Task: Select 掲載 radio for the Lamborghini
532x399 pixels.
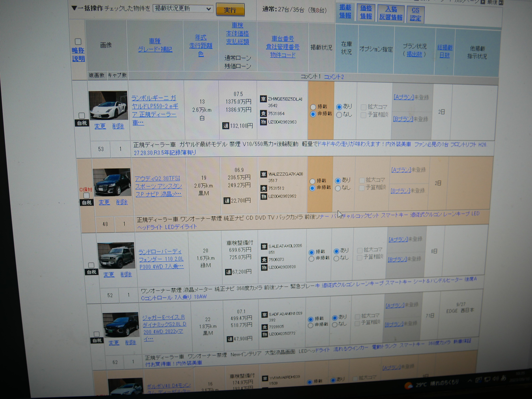Action: click(313, 107)
